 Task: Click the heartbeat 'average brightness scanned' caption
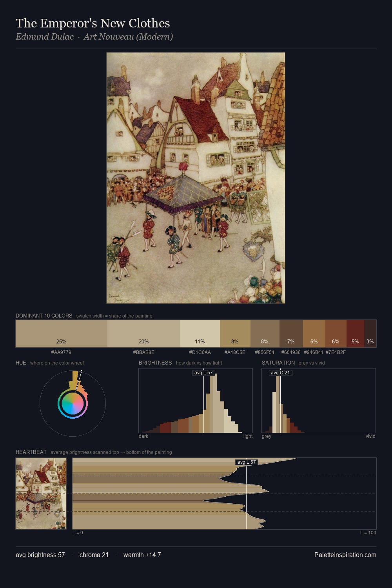(111, 452)
